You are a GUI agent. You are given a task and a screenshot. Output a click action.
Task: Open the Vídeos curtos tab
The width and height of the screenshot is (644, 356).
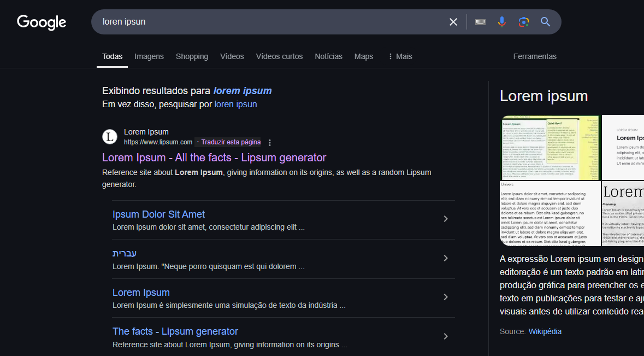[279, 56]
